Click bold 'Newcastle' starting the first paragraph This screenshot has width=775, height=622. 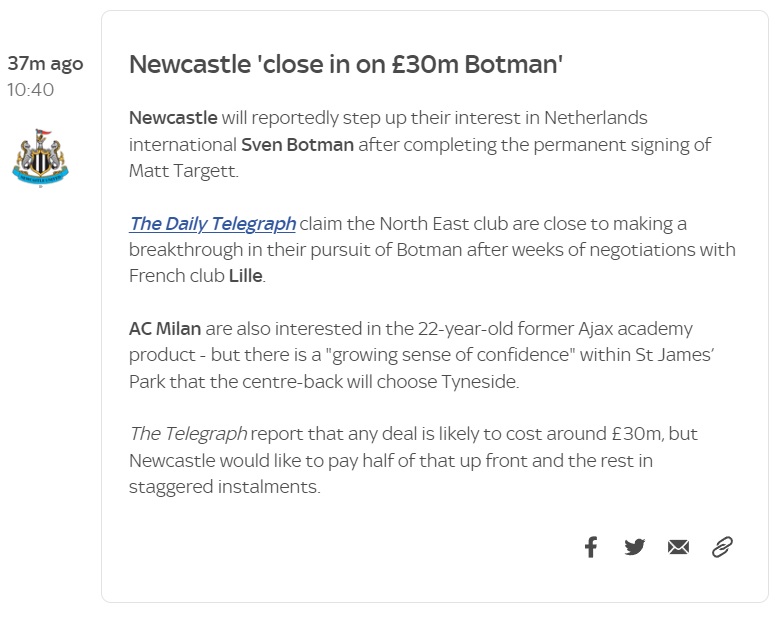tap(173, 118)
